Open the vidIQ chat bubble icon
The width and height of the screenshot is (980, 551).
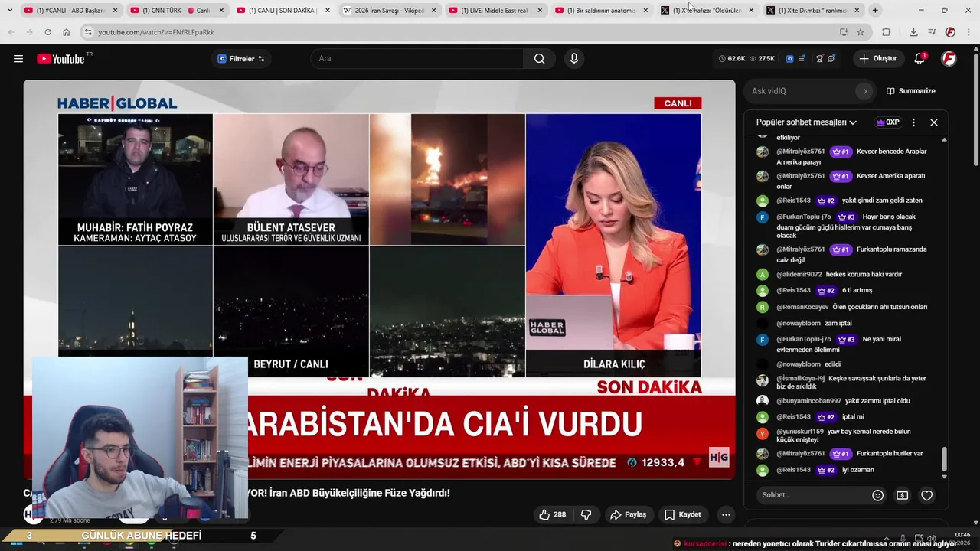[831, 59]
